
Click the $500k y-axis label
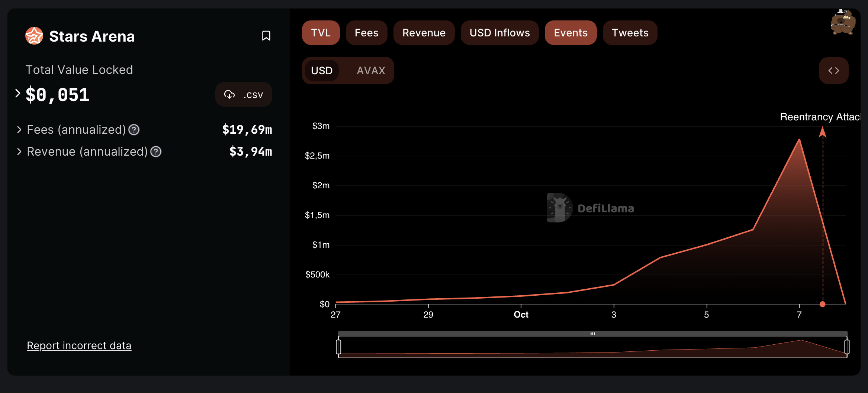point(317,275)
